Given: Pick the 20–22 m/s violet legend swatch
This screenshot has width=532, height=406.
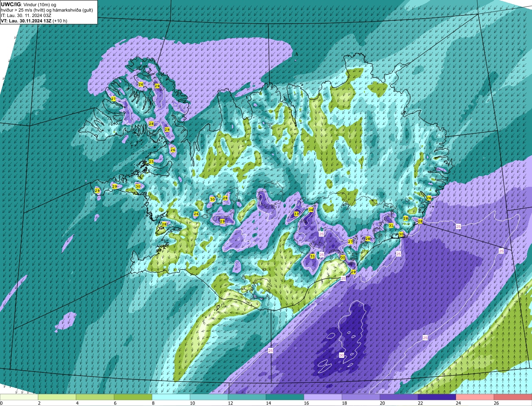Looking at the screenshot, I should click(x=399, y=397).
